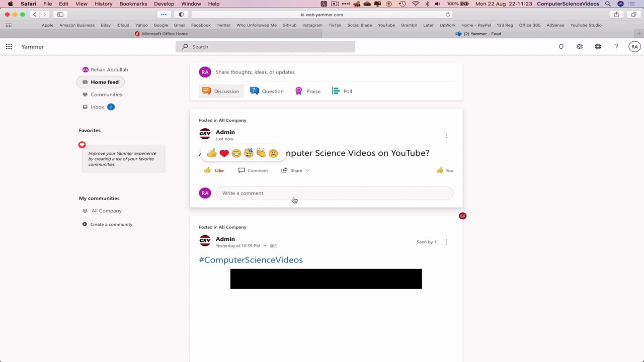React with the clapping hands emoji
The image size is (644, 362).
(x=261, y=153)
